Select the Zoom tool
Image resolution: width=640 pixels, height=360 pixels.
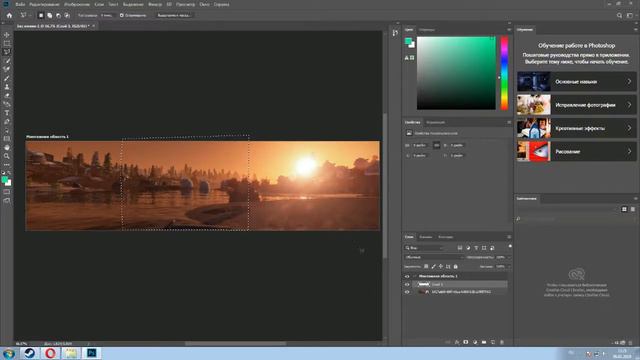point(7,156)
